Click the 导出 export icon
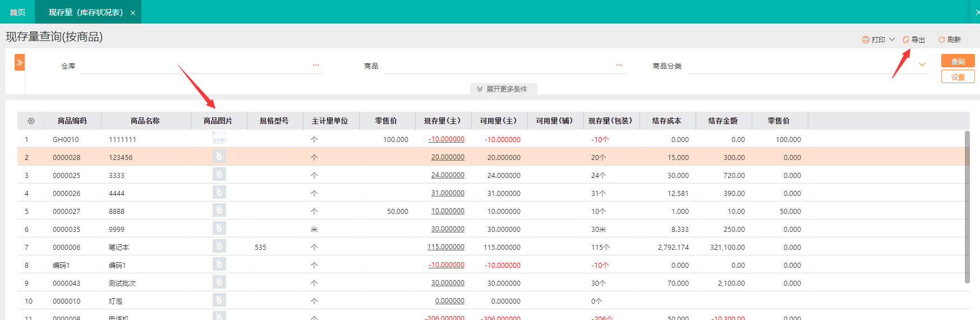This screenshot has height=320, width=980. point(906,40)
